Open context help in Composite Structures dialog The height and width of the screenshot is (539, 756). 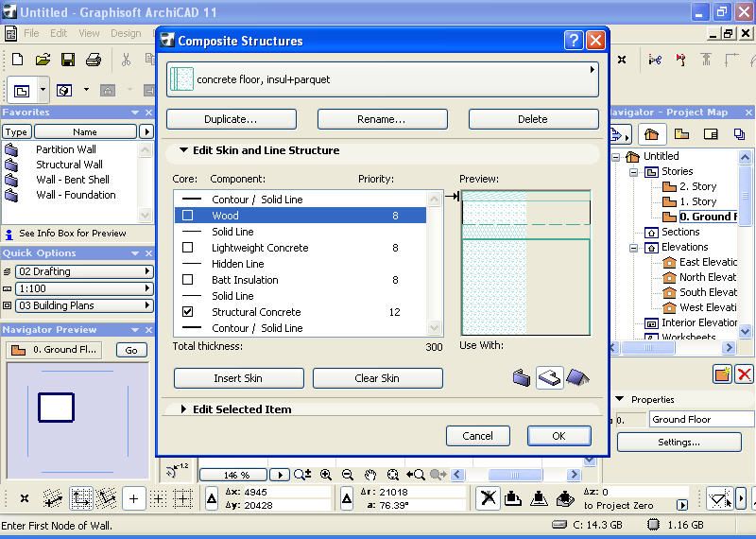coord(574,41)
